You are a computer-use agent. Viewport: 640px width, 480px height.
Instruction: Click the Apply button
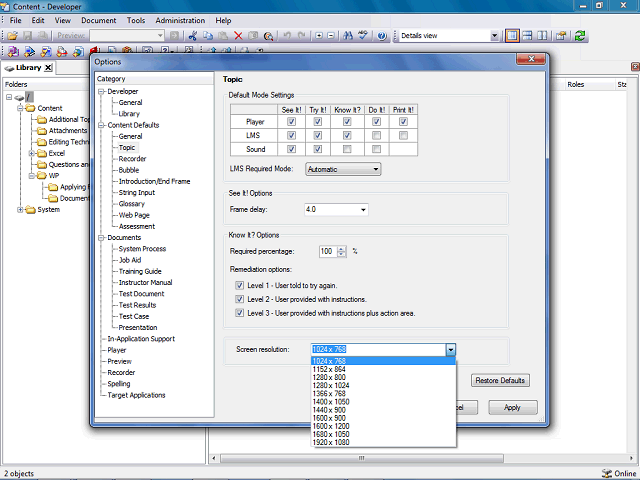coord(512,408)
